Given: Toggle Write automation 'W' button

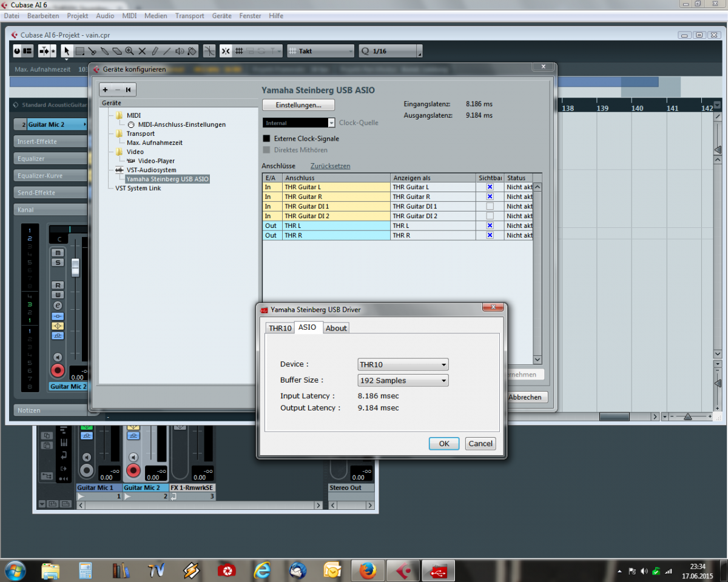Looking at the screenshot, I should 58,295.
